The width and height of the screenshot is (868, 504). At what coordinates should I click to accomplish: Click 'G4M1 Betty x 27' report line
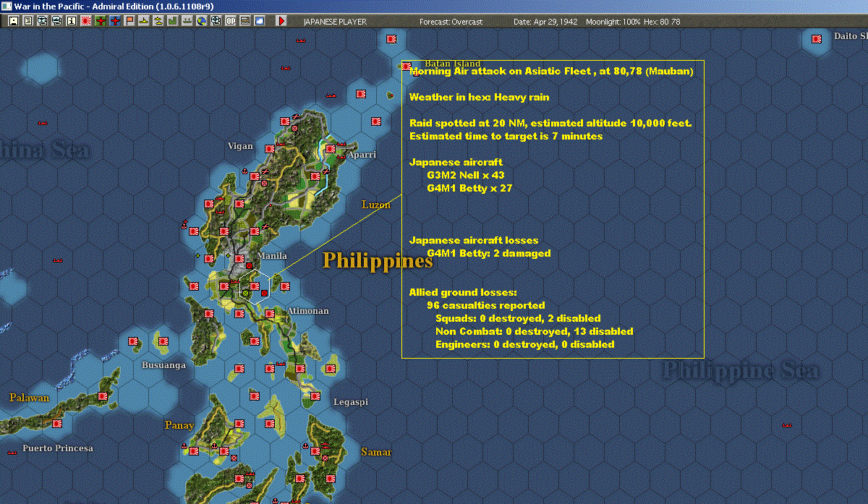(x=469, y=188)
